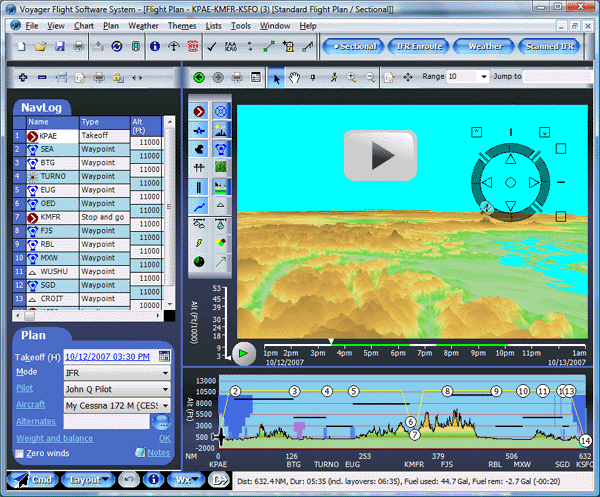Toggle the vertical parallel lines layer button

[199, 187]
